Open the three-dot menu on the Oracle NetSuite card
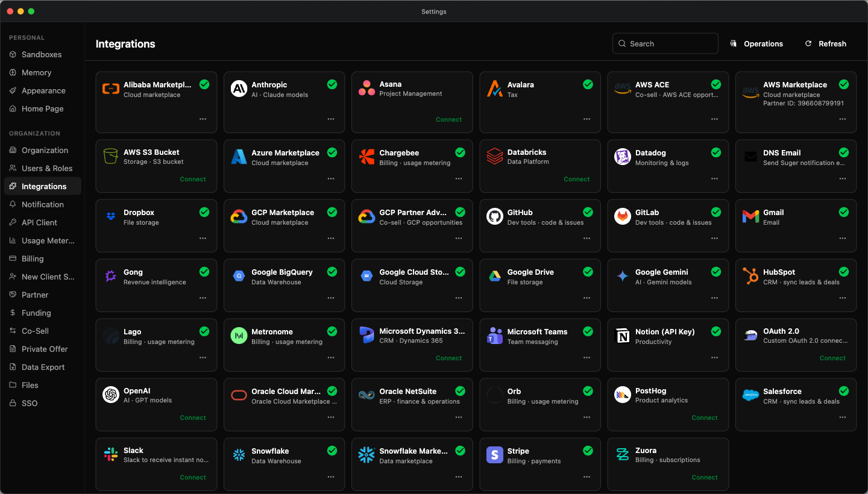This screenshot has width=868, height=494. [459, 417]
